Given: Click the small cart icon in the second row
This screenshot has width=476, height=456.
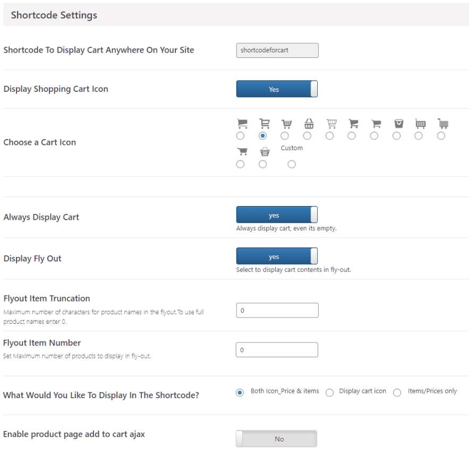Looking at the screenshot, I should click(242, 152).
